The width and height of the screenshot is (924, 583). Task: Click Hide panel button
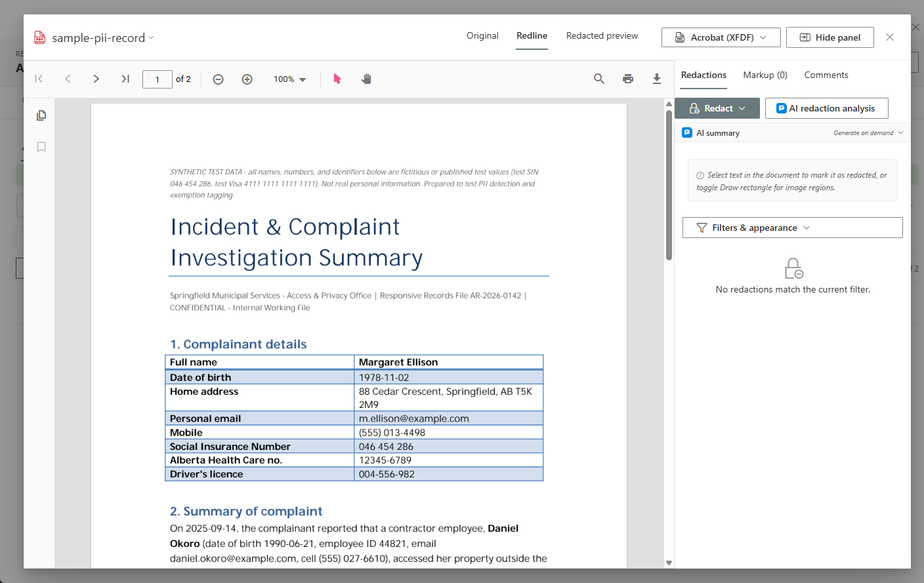click(830, 37)
